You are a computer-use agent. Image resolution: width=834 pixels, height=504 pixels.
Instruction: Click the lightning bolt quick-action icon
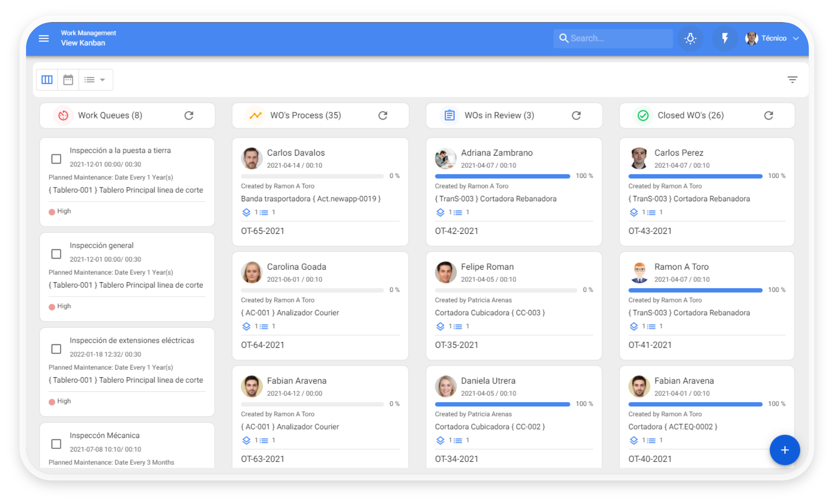725,38
